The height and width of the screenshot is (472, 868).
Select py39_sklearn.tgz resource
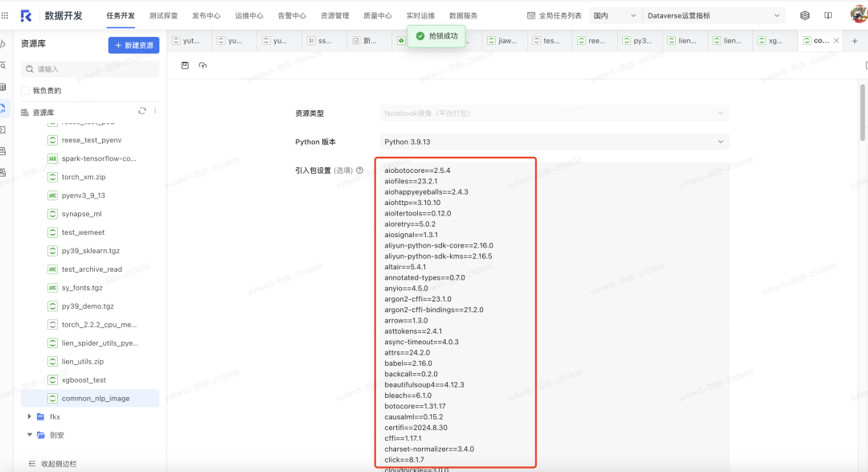pos(90,250)
